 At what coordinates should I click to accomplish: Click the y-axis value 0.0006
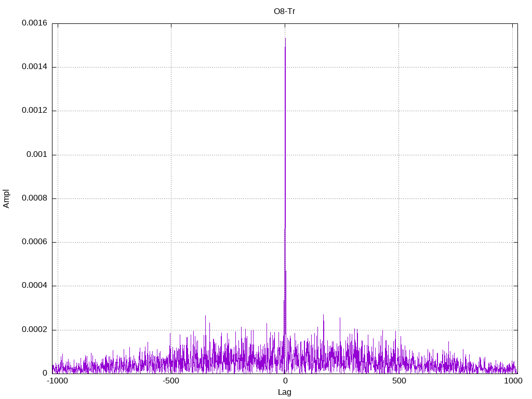35,242
